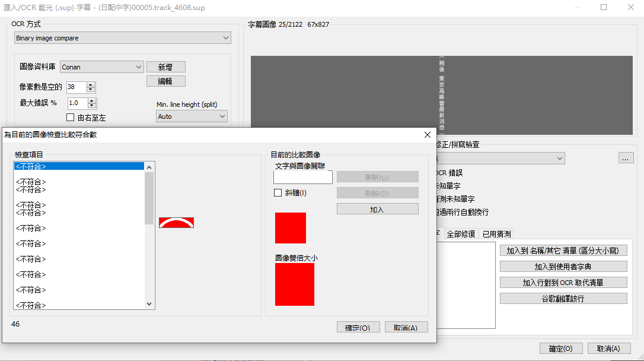Screen dimensions: 644x361
Task: Open the Binary image compare dropdown
Action: point(122,38)
